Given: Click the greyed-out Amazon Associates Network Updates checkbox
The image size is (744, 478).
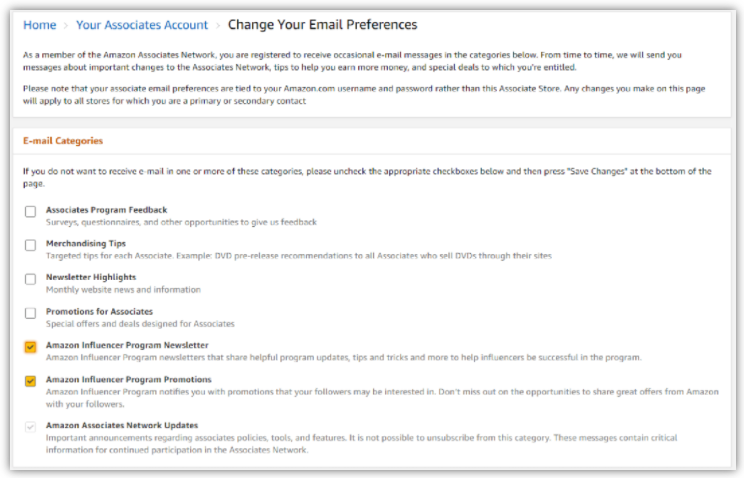Looking at the screenshot, I should click(30, 427).
